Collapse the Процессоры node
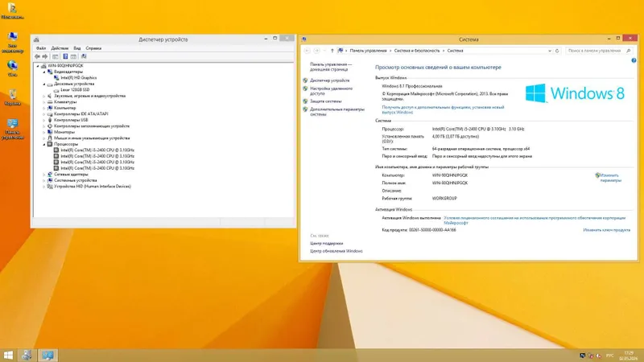Image resolution: width=644 pixels, height=362 pixels. pos(44,144)
